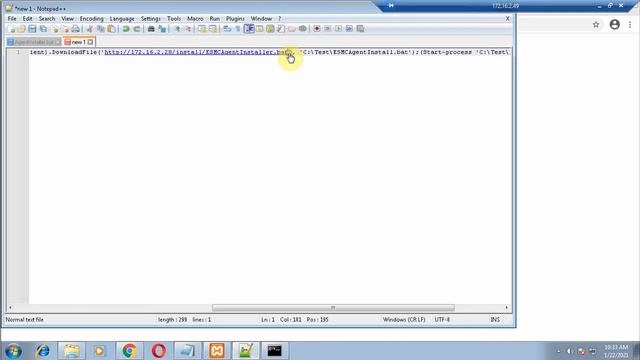Click the Redo arrow icon

tap(137, 29)
